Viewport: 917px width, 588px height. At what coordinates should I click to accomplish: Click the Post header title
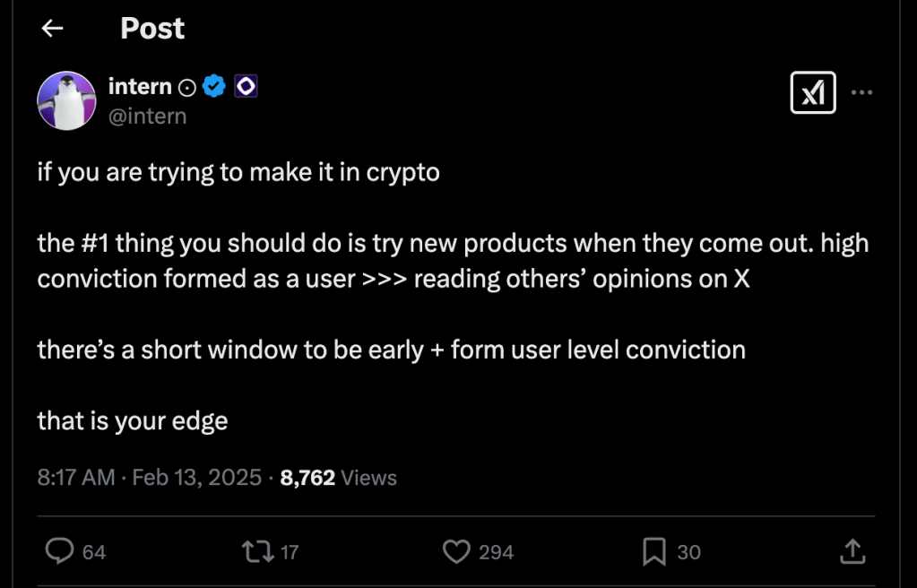(x=152, y=29)
